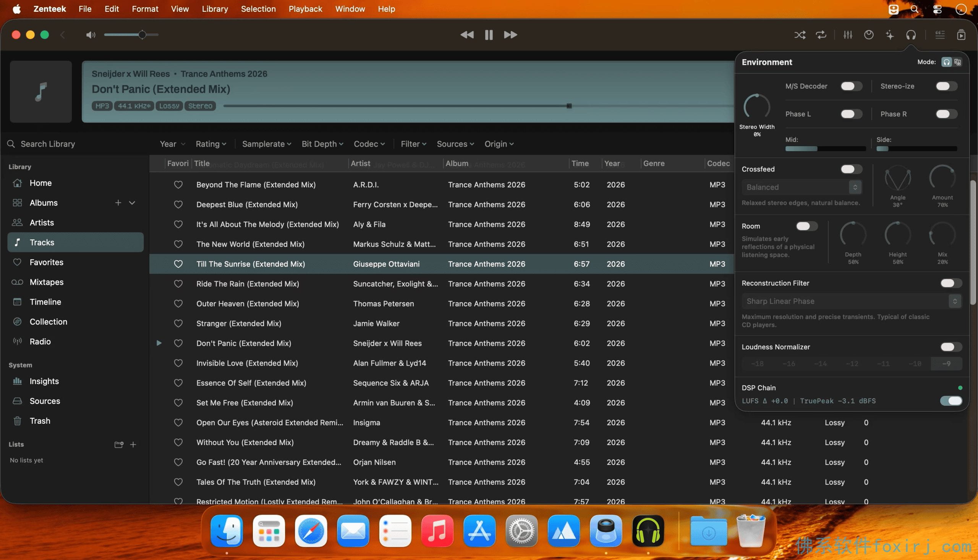Add a new album with plus
Image resolution: width=978 pixels, height=560 pixels.
click(x=118, y=203)
